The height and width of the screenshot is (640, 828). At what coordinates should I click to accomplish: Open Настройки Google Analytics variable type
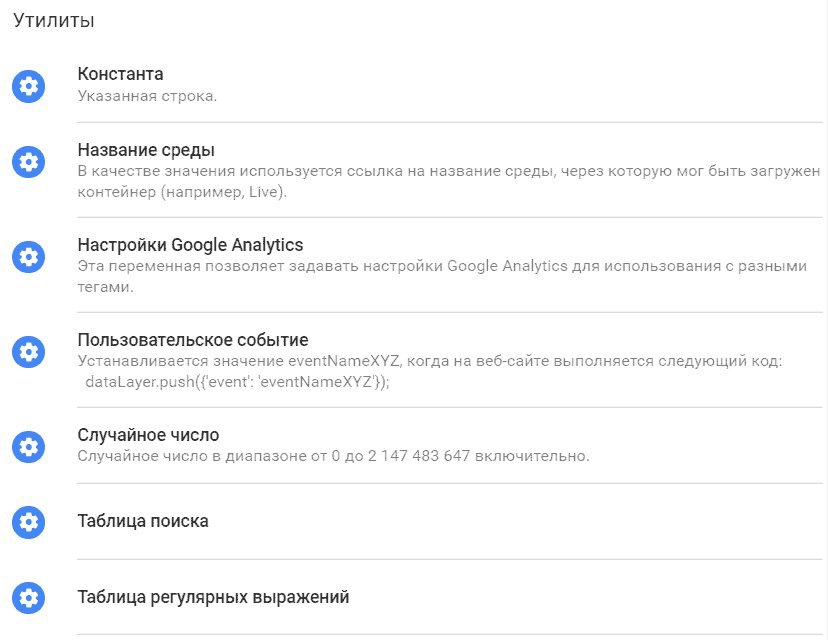[190, 245]
